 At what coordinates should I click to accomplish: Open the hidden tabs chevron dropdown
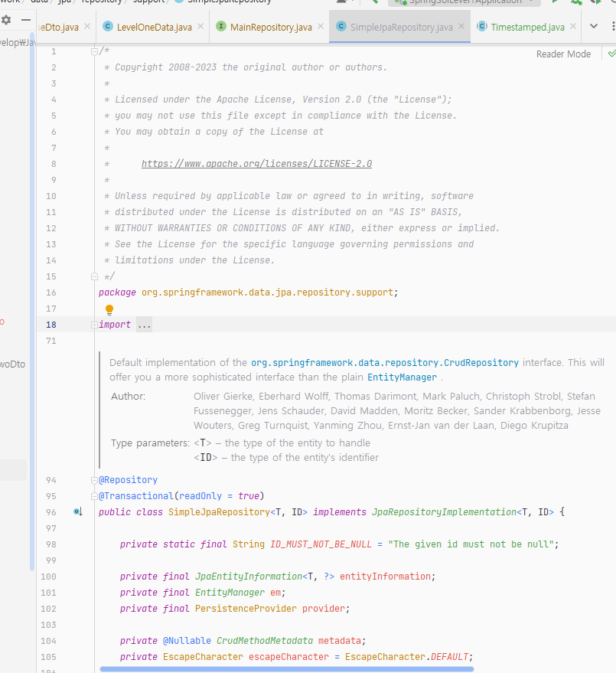(594, 25)
